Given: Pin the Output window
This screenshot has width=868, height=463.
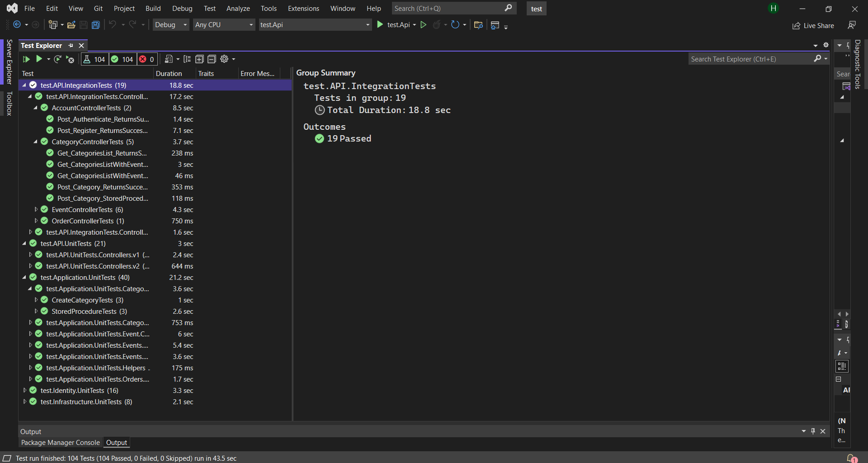Looking at the screenshot, I should [813, 431].
